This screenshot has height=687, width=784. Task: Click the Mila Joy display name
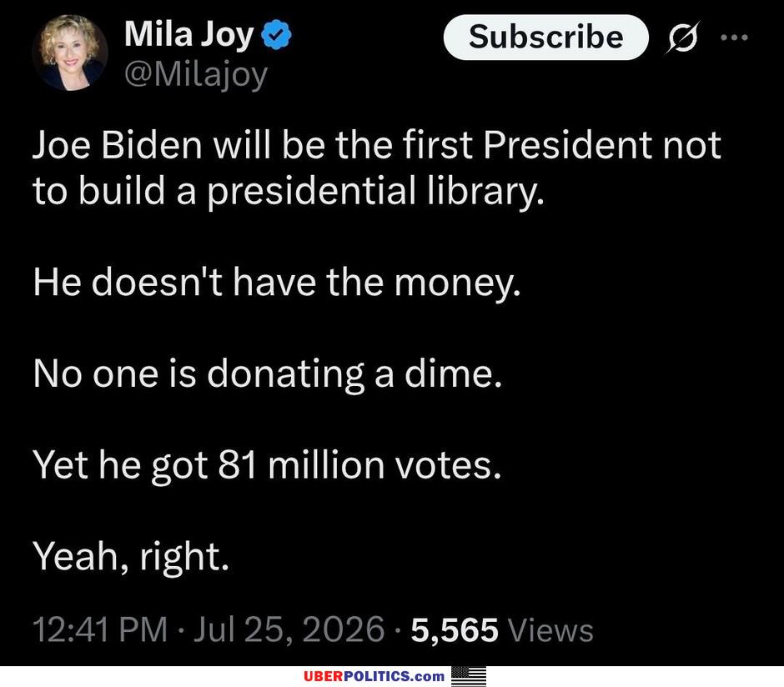(189, 35)
